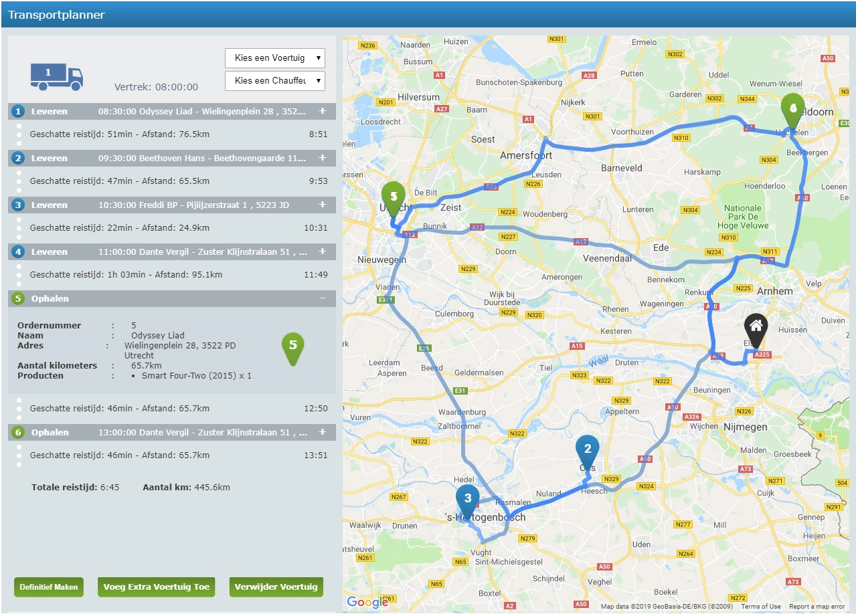This screenshot has width=856, height=616.
Task: Click the green pin 5 in the order details
Action: [293, 343]
